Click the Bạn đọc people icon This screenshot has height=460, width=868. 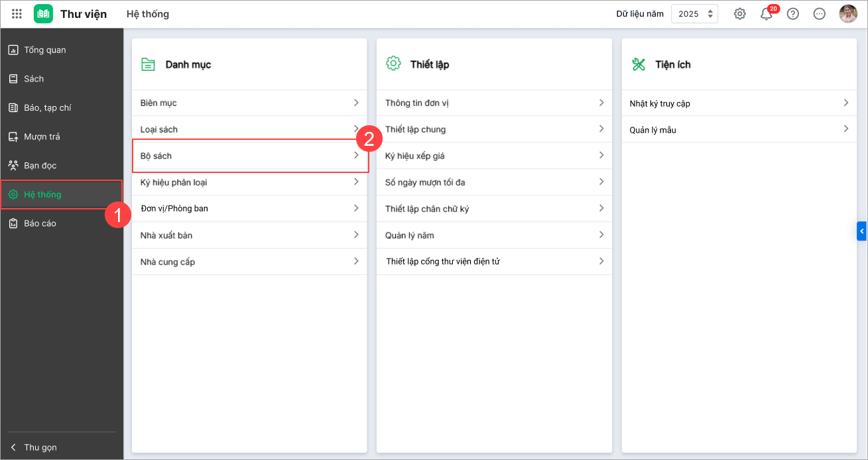click(x=13, y=165)
